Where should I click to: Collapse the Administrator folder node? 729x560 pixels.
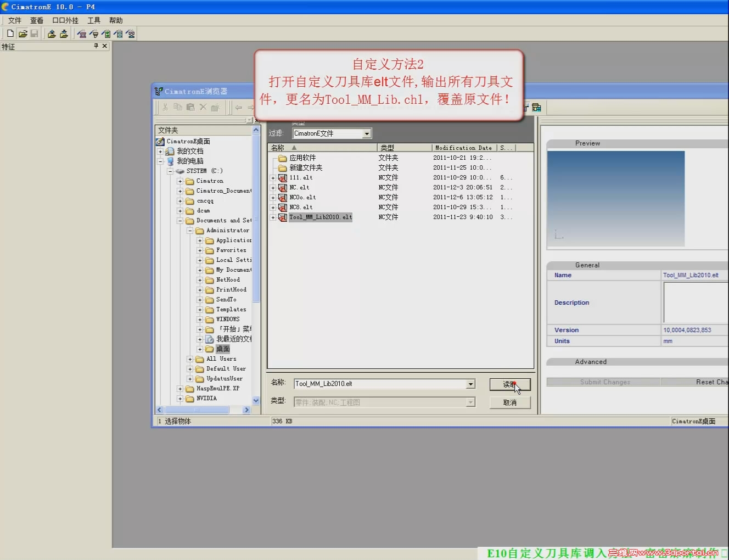tap(190, 231)
